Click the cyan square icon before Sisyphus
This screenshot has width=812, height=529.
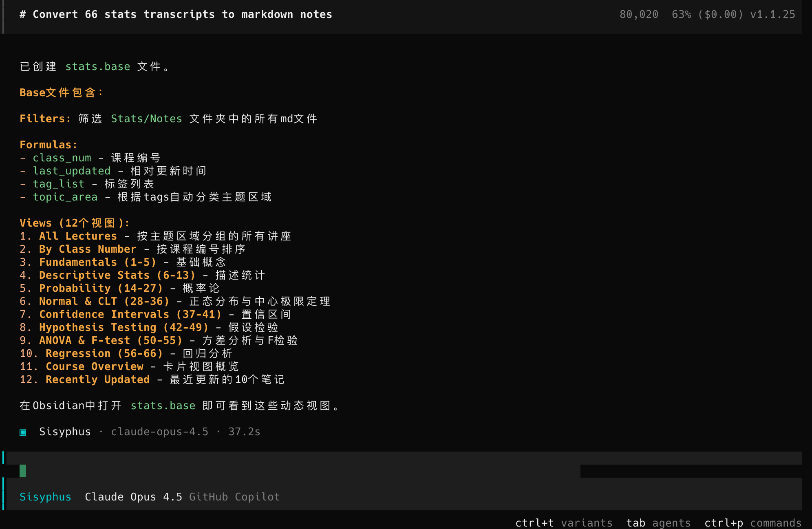coord(23,432)
